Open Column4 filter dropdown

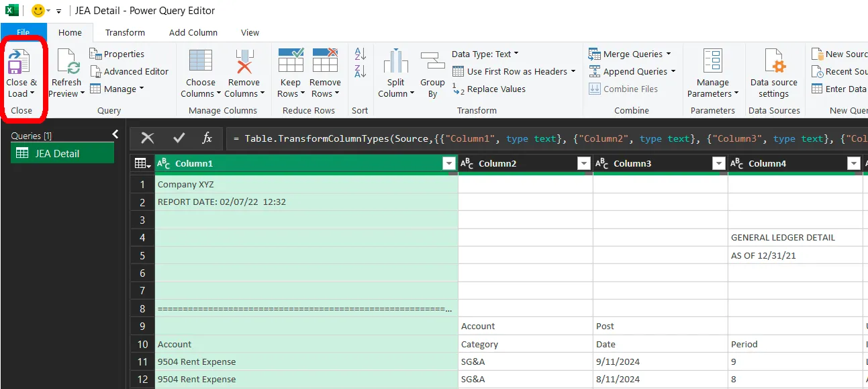point(854,163)
